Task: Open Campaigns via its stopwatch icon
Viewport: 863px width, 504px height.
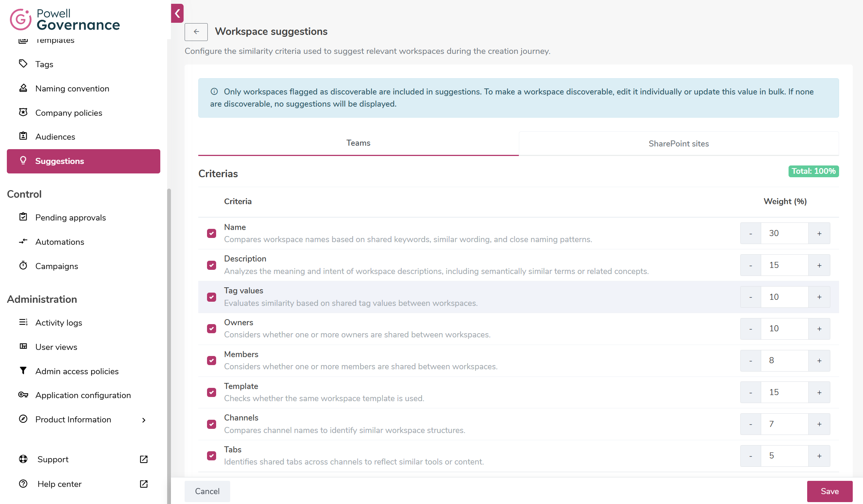Action: pos(23,266)
